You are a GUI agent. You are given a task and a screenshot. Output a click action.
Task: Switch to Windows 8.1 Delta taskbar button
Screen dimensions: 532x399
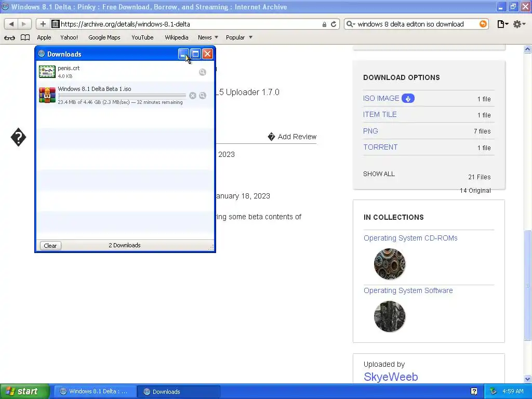[96, 391]
